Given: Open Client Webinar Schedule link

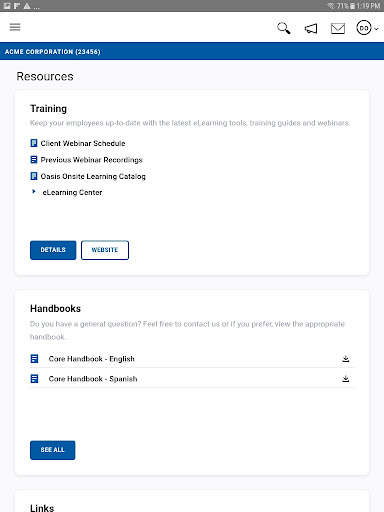Looking at the screenshot, I should point(83,143).
